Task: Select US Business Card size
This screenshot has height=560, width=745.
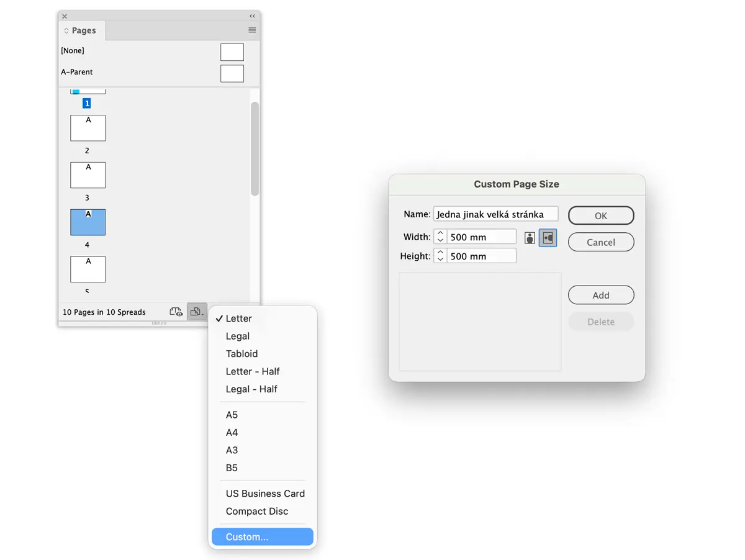Action: (x=265, y=494)
